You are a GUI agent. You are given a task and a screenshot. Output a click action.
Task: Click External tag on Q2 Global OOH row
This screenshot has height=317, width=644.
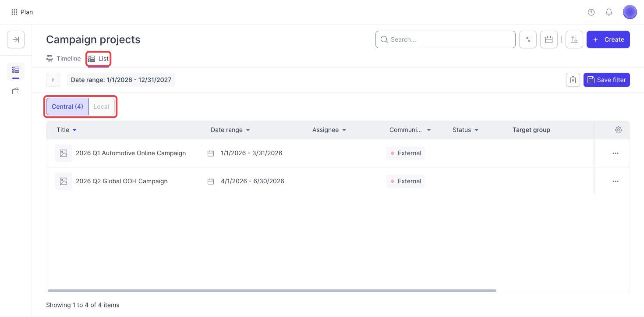point(405,181)
